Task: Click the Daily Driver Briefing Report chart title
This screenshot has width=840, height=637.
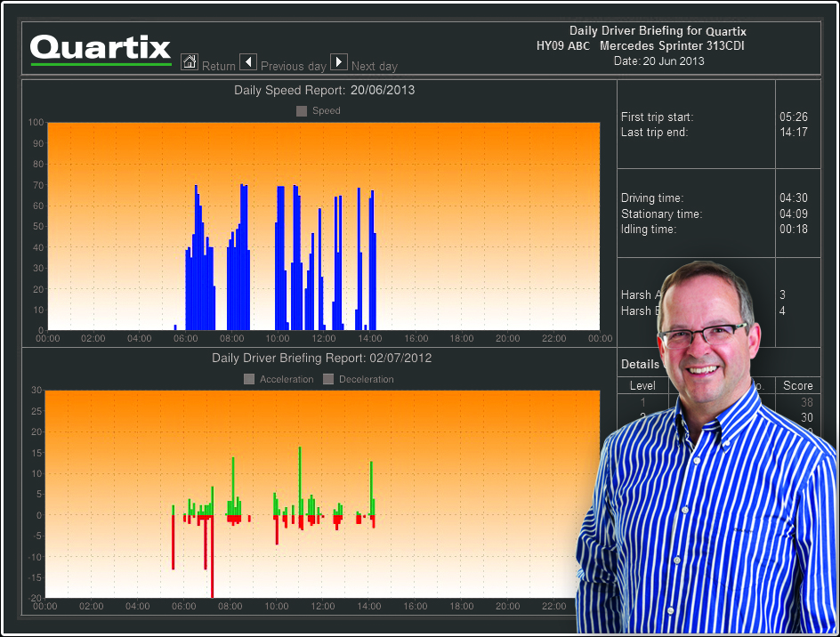Action: tap(324, 358)
